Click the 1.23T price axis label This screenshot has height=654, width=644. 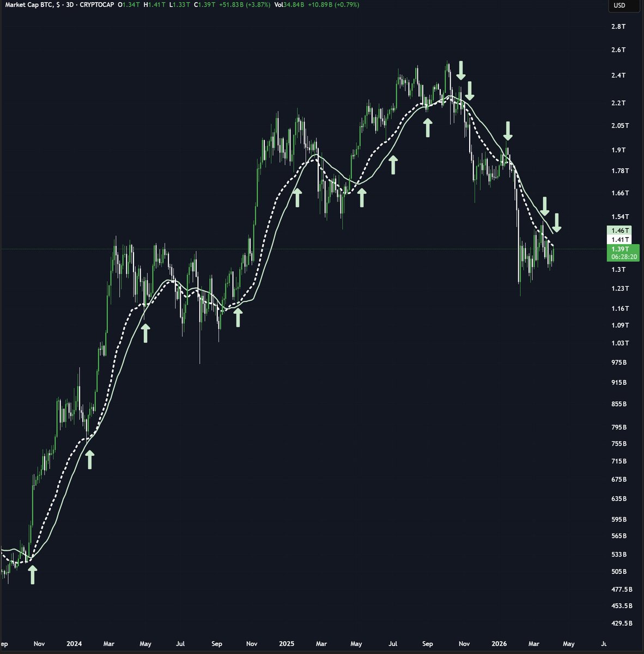click(x=620, y=288)
